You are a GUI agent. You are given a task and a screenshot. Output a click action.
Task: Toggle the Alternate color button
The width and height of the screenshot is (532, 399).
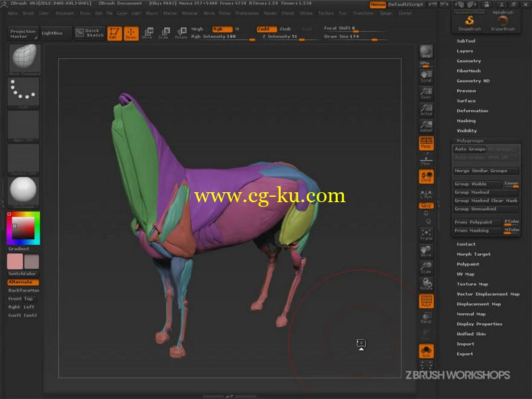point(23,282)
